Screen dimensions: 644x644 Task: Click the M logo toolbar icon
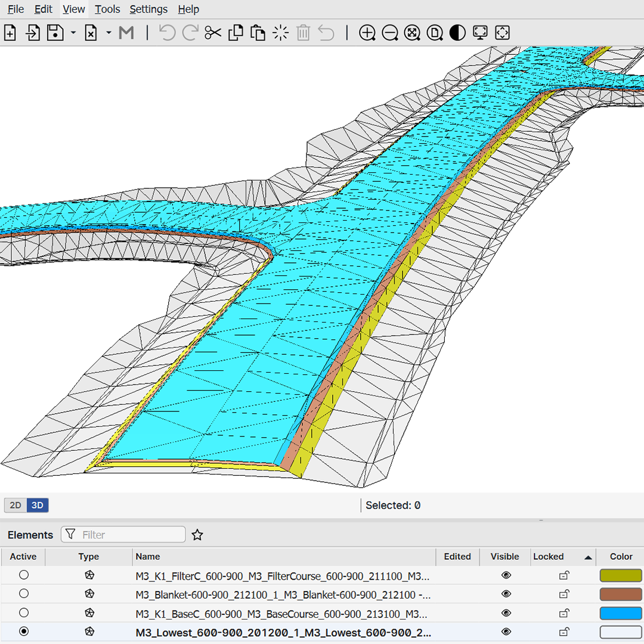point(126,33)
